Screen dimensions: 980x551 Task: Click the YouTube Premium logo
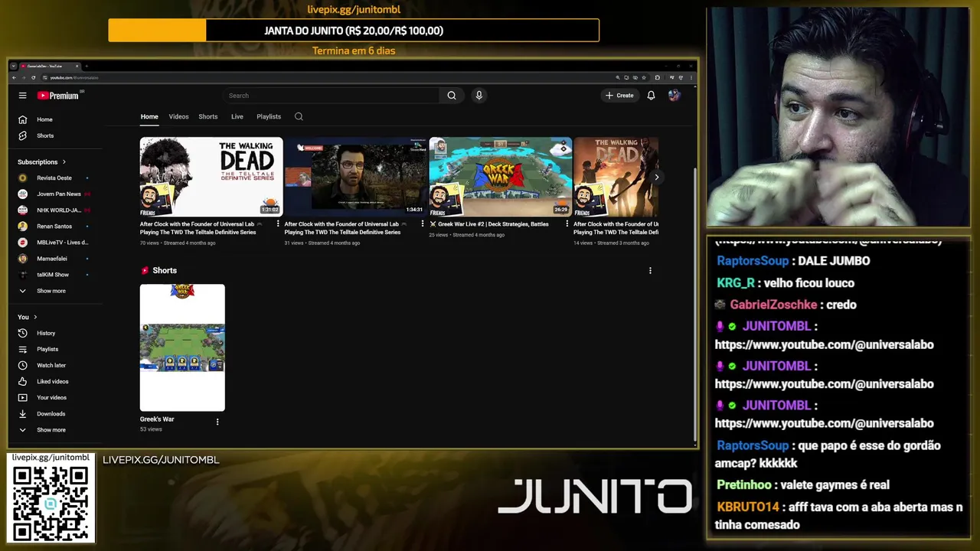click(59, 96)
